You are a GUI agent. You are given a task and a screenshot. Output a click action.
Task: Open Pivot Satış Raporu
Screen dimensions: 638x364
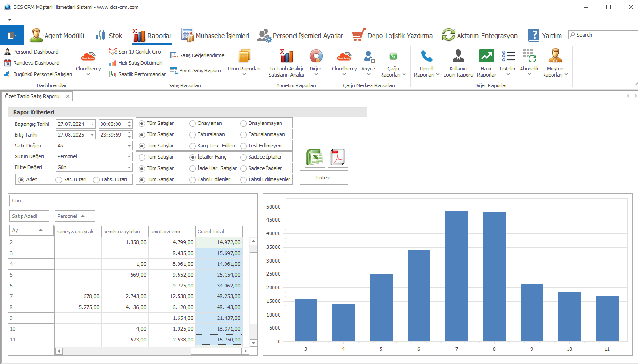195,70
